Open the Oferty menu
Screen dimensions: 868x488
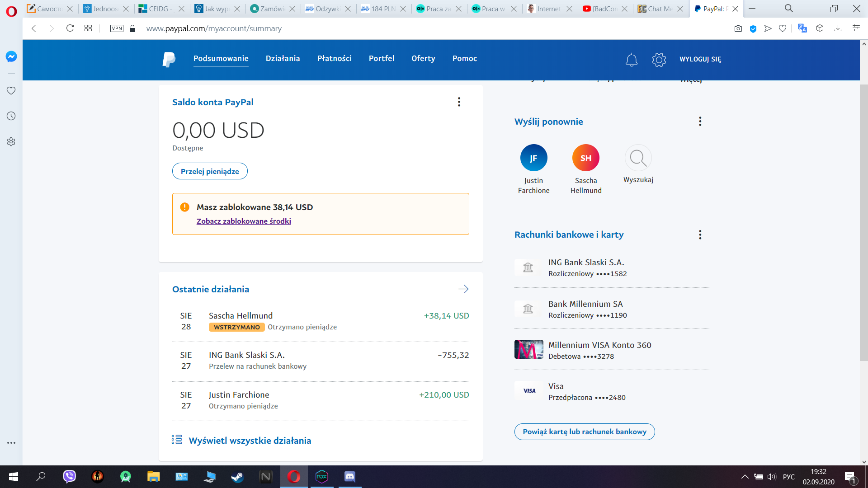(x=424, y=59)
